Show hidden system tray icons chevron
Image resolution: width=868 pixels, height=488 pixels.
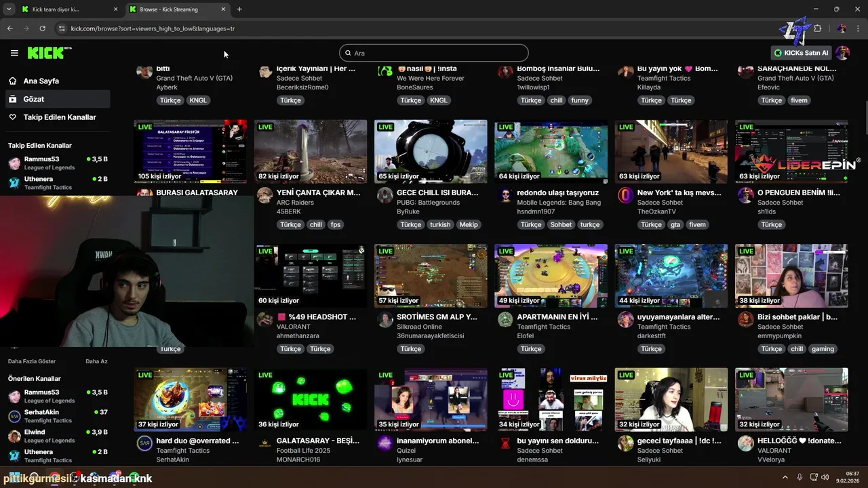(x=785, y=477)
